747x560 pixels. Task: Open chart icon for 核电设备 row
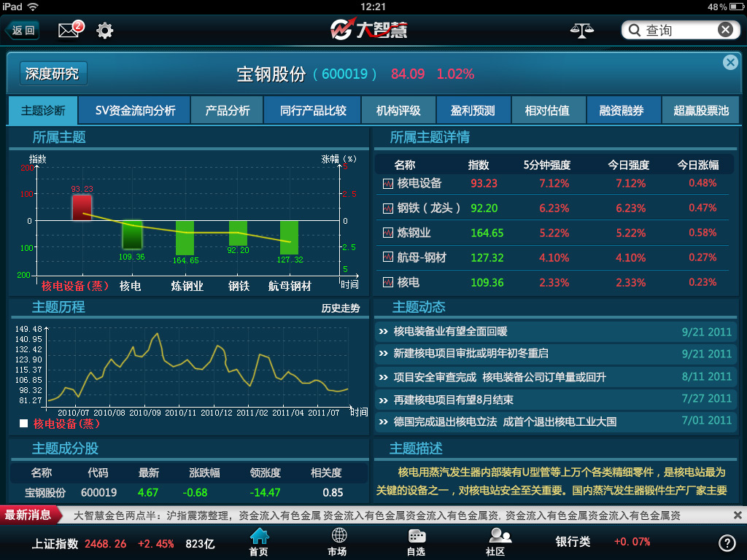point(388,183)
